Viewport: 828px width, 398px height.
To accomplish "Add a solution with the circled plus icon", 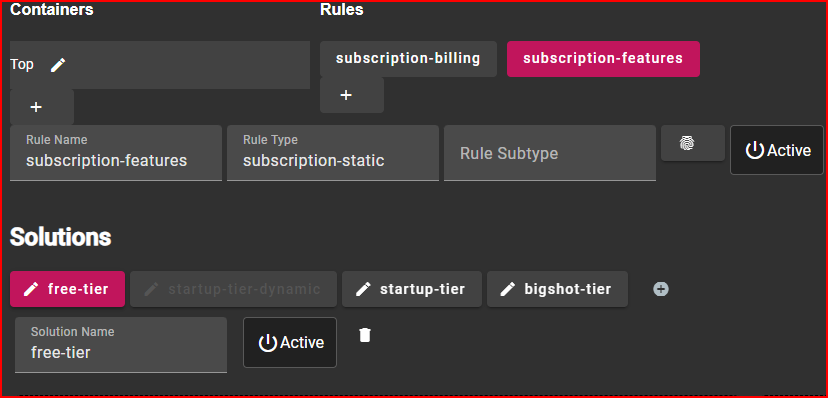I will tap(661, 289).
